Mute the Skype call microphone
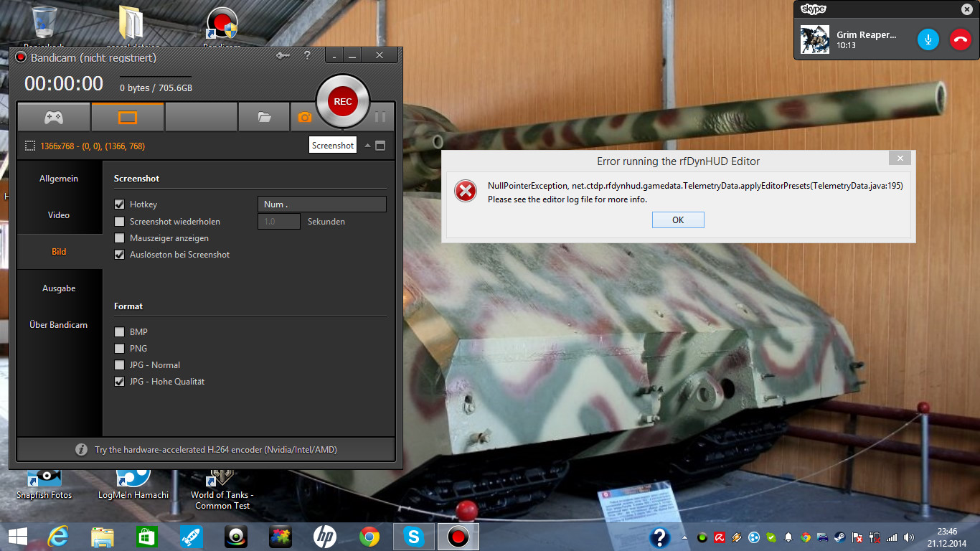Image resolution: width=980 pixels, height=551 pixels. (x=928, y=39)
